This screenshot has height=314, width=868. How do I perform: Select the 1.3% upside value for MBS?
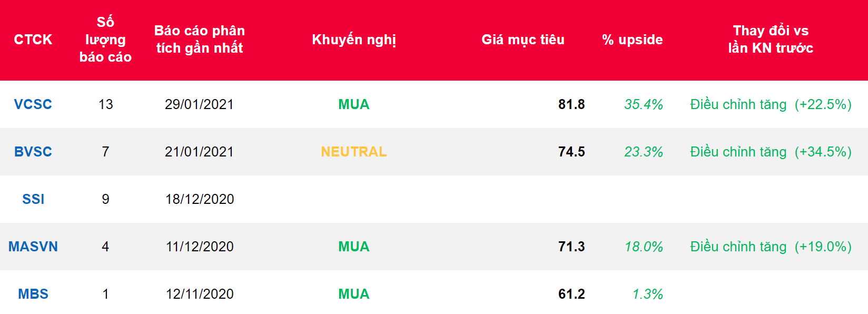coord(647,294)
